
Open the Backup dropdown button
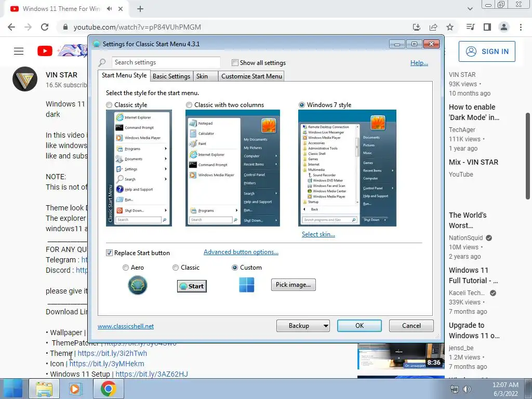tap(303, 326)
